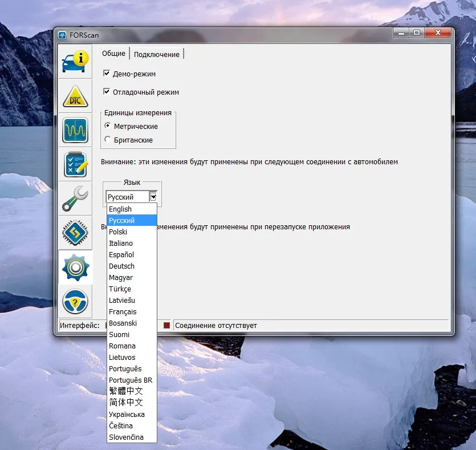Close the FORScan window

coord(438,33)
